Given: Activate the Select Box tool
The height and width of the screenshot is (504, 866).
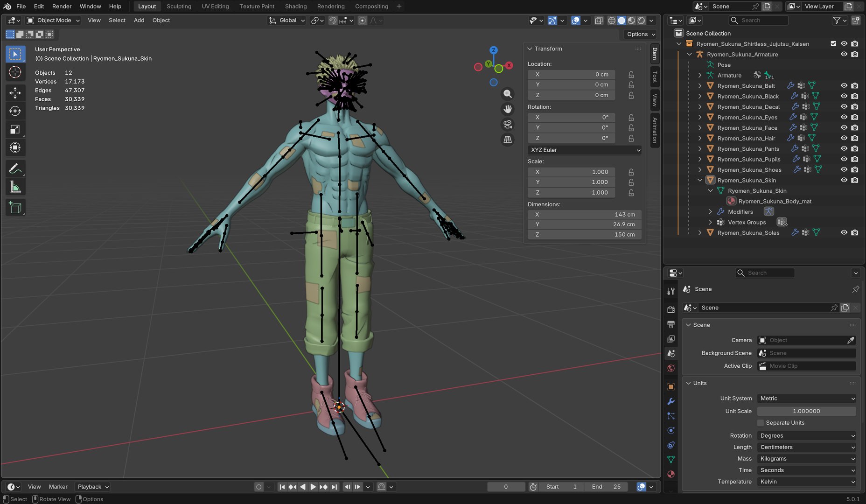Looking at the screenshot, I should tap(15, 54).
